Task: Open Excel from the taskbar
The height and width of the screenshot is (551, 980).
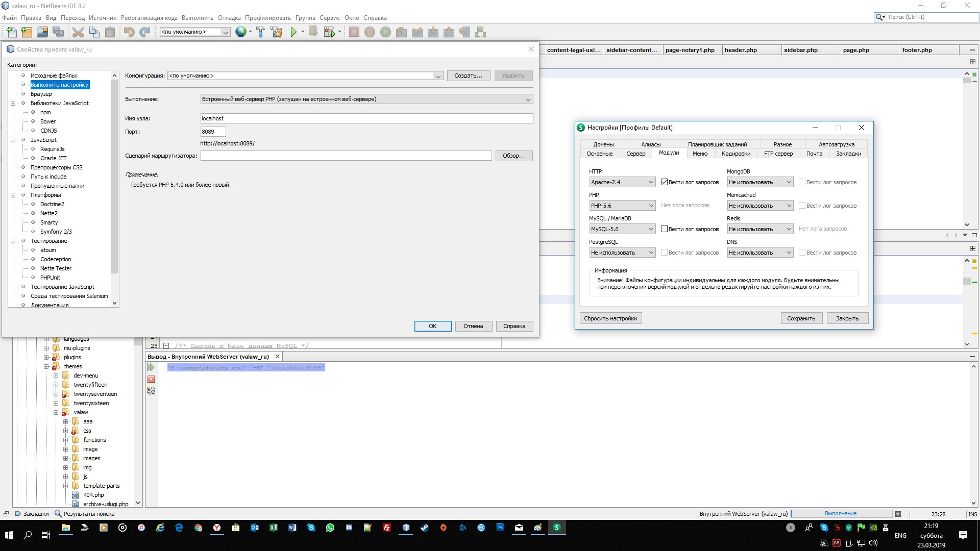Action: 274,528
